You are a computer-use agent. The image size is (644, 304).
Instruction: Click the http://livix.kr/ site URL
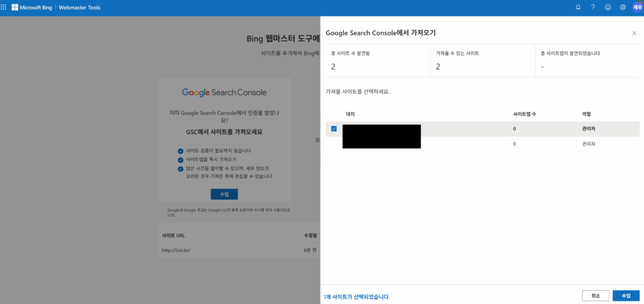[176, 250]
